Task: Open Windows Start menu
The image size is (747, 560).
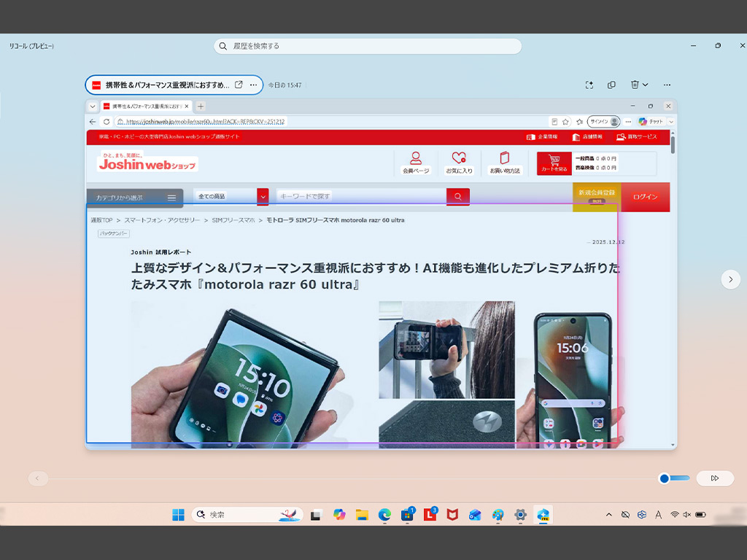Action: coord(178,515)
